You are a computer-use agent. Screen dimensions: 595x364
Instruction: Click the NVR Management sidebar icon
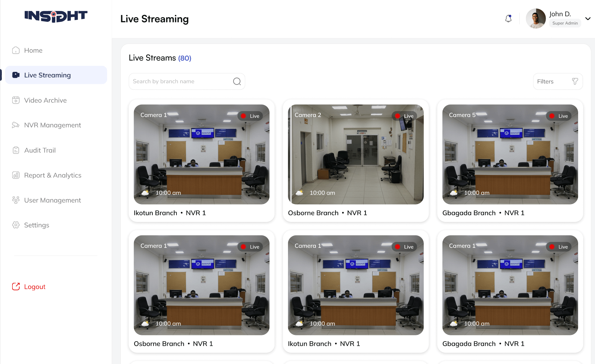pyautogui.click(x=16, y=125)
